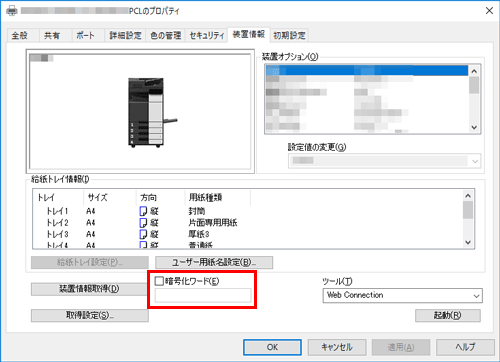Click the 封筒 paper type cell
This screenshot has width=500, height=362.
pos(197,211)
